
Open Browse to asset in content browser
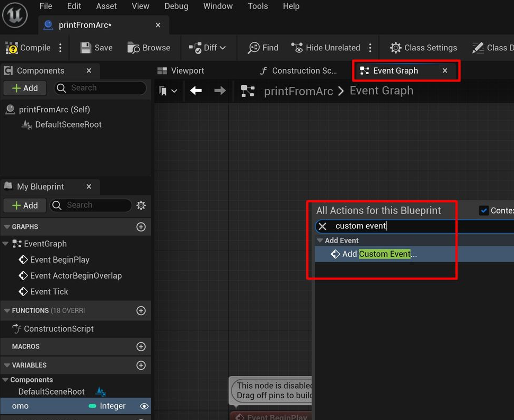[x=134, y=48]
